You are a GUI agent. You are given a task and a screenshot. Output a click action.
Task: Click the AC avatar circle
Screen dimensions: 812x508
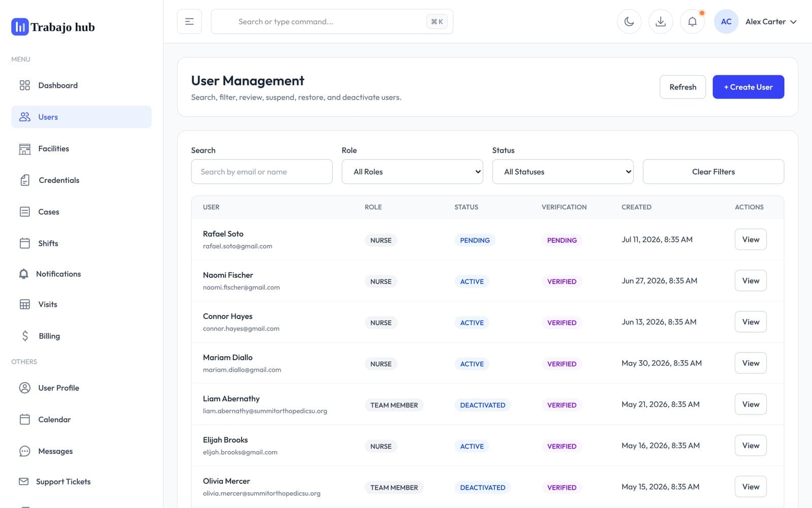726,21
